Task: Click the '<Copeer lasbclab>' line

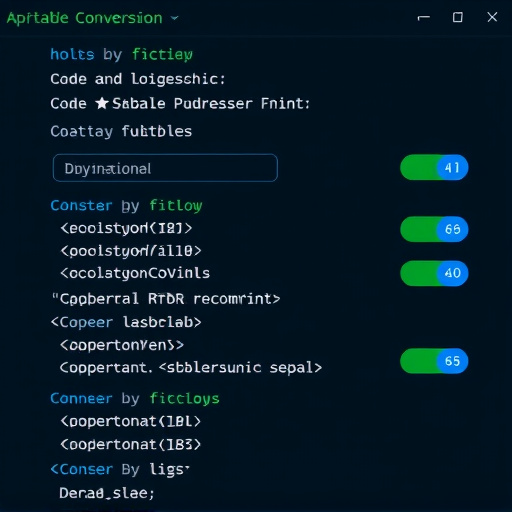Action: tap(126, 322)
